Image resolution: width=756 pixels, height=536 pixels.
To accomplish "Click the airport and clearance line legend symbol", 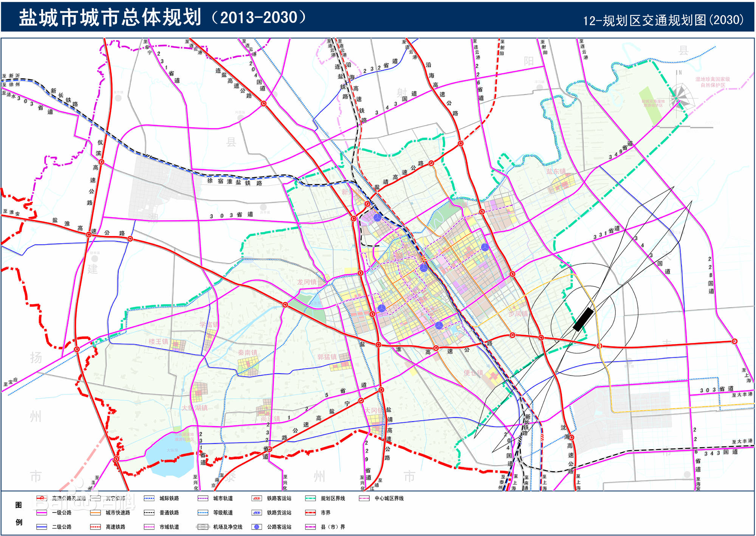I will (x=203, y=527).
